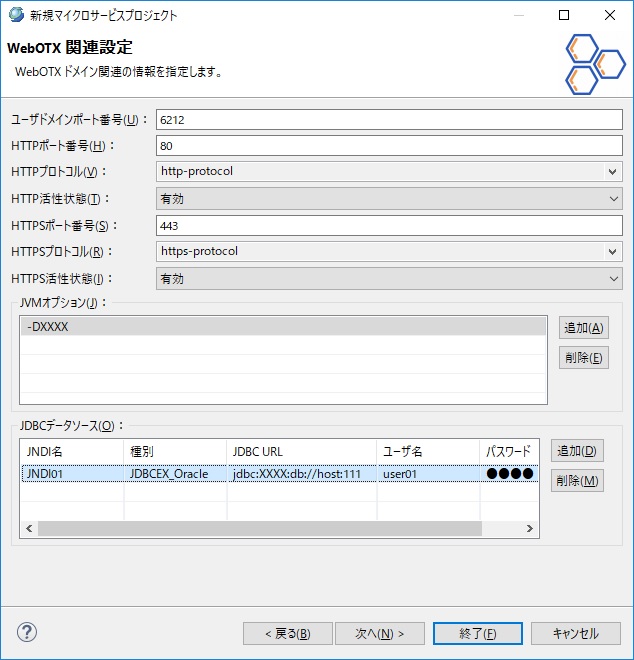The height and width of the screenshot is (660, 634).
Task: Click the 削除(M) data source button
Action: [577, 481]
